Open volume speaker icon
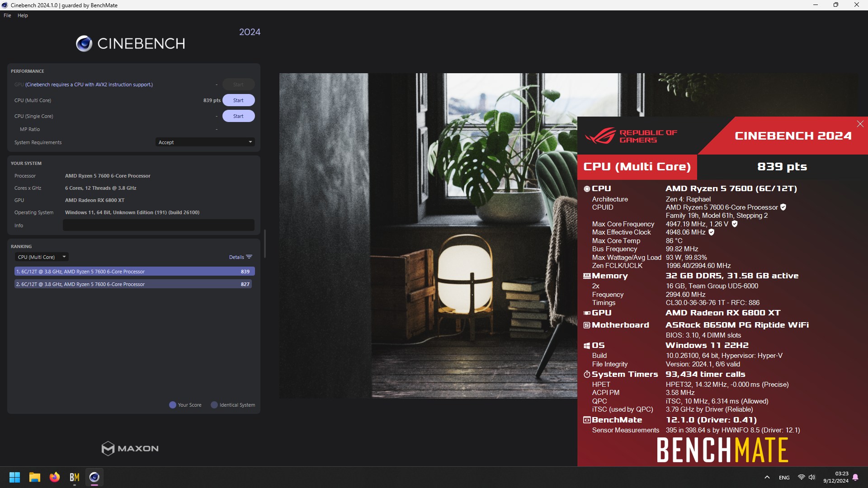Image resolution: width=868 pixels, height=488 pixels. tap(812, 477)
